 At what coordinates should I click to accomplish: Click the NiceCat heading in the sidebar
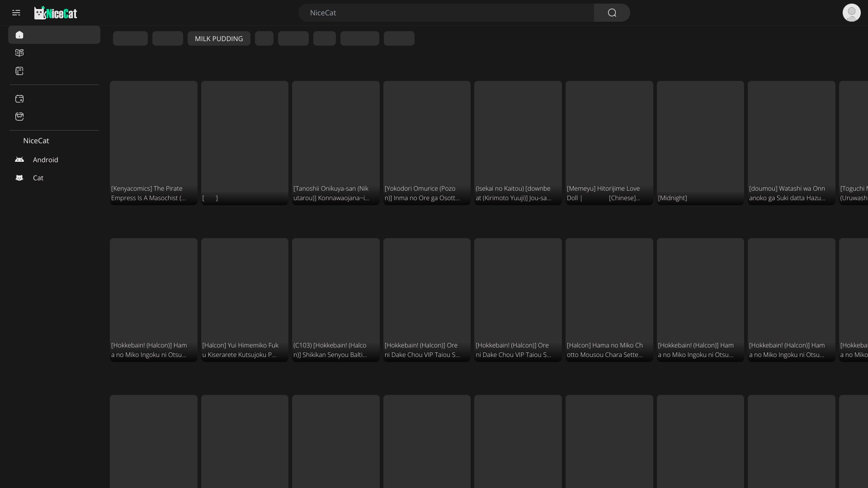(36, 141)
